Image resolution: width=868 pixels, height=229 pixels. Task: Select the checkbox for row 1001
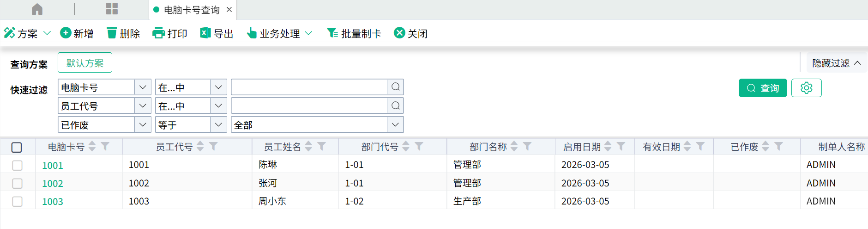click(x=17, y=165)
